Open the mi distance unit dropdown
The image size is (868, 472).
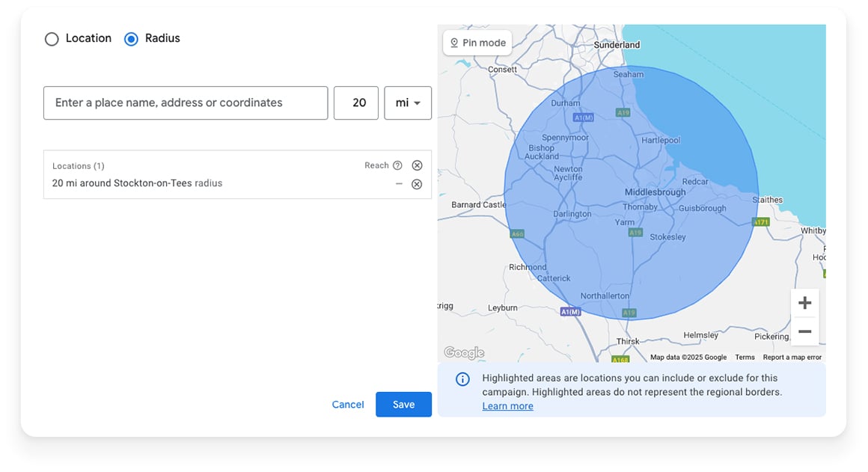coord(408,103)
